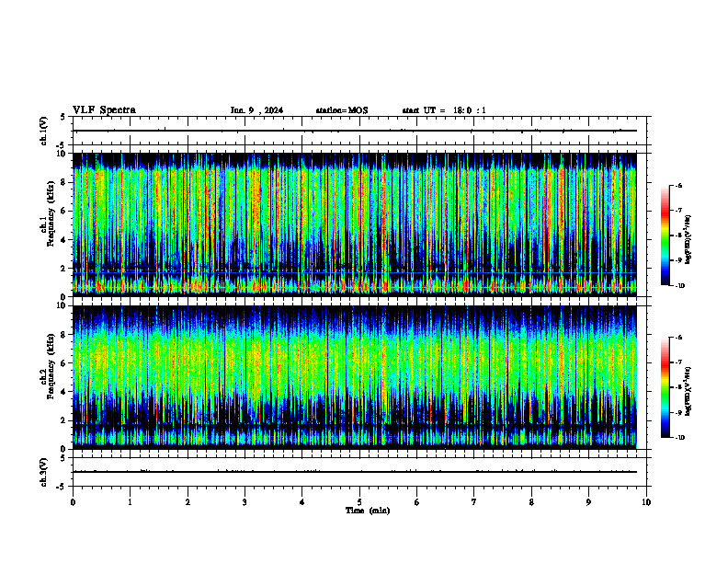Click the "-7" label on ch.2 color scale
This screenshot has width=728, height=563.
(678, 362)
